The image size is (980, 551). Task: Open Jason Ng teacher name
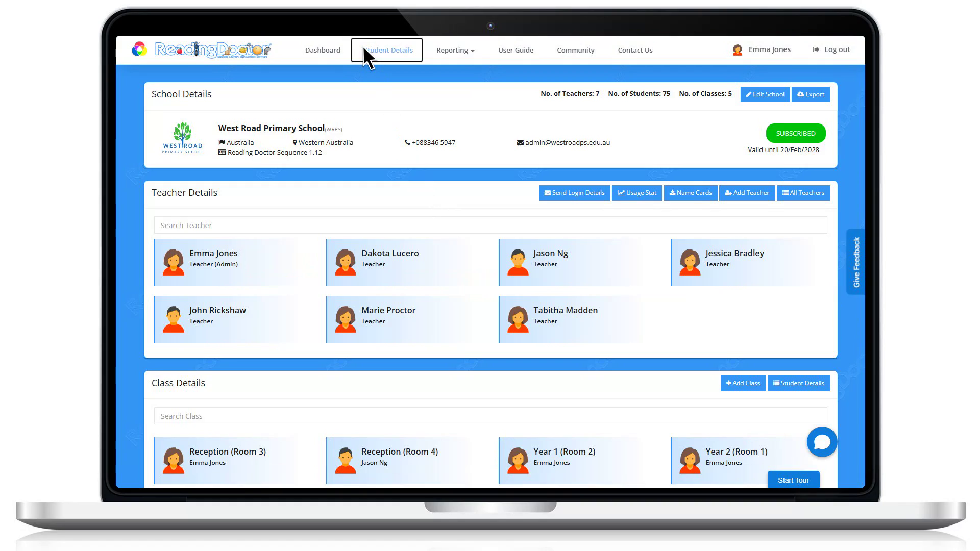pos(551,253)
